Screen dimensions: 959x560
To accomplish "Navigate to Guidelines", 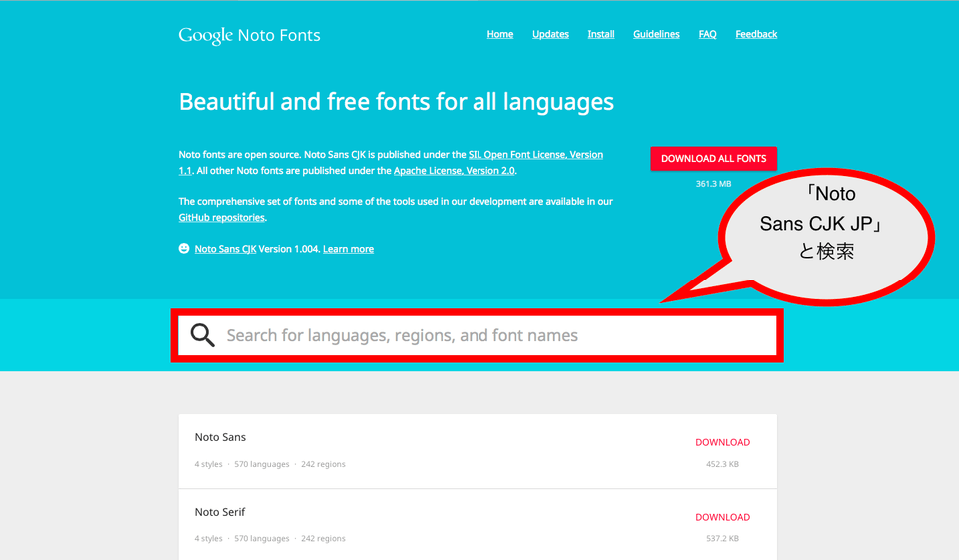I will click(x=656, y=34).
